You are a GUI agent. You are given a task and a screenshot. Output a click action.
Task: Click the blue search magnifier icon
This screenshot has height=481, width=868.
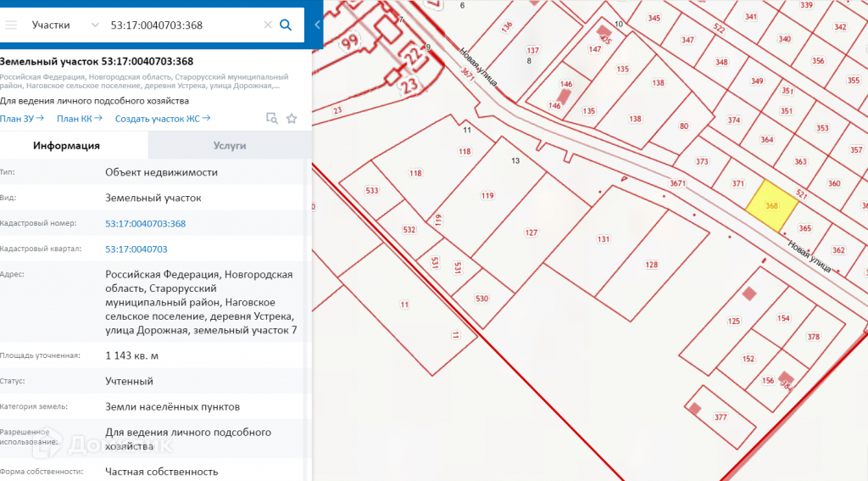point(286,25)
